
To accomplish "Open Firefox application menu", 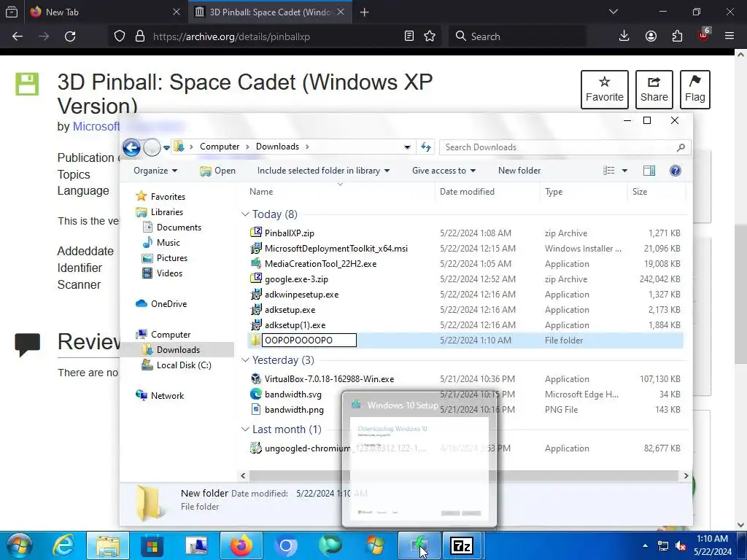I will pos(729,36).
